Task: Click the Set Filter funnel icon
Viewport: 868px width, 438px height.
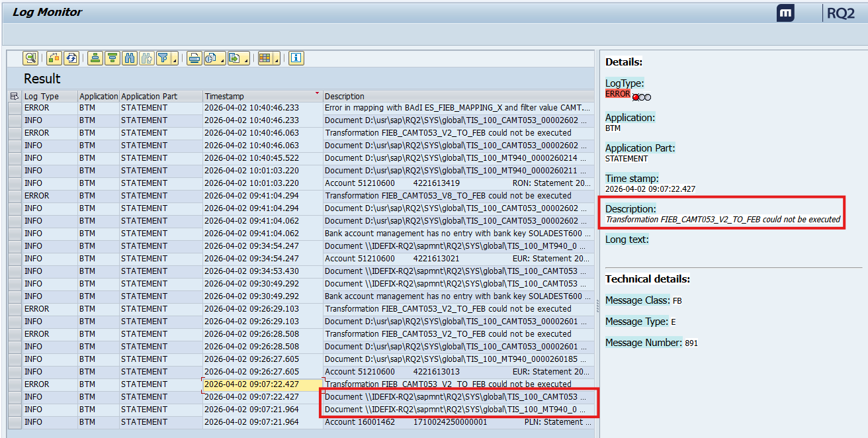Action: (163, 58)
